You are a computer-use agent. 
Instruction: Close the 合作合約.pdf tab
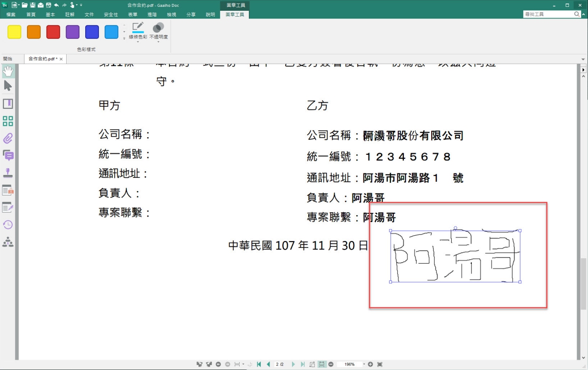(61, 59)
